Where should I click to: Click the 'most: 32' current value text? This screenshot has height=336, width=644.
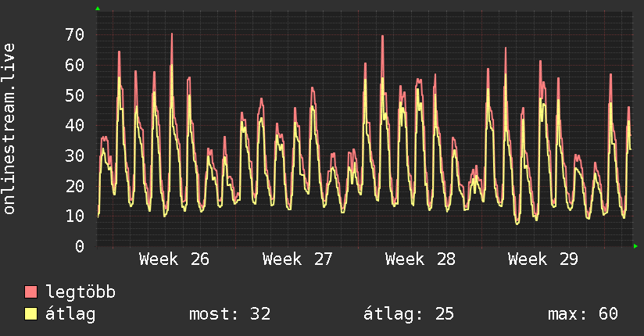pyautogui.click(x=230, y=314)
